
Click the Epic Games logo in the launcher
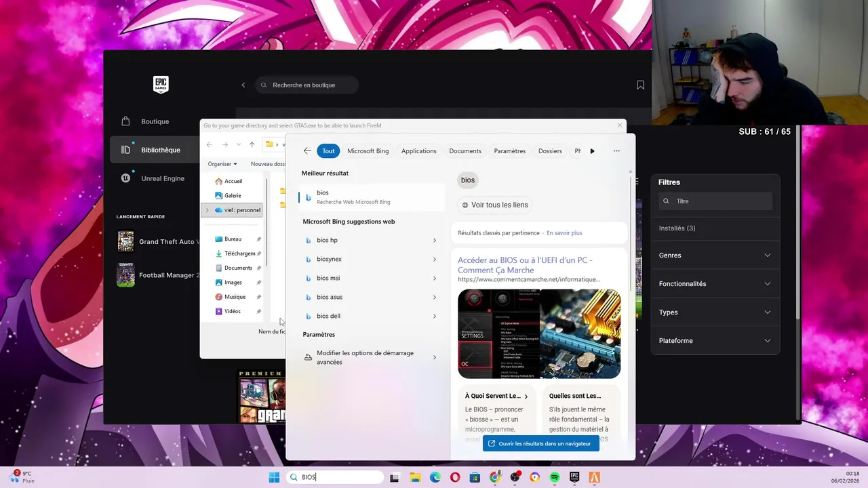pos(161,85)
